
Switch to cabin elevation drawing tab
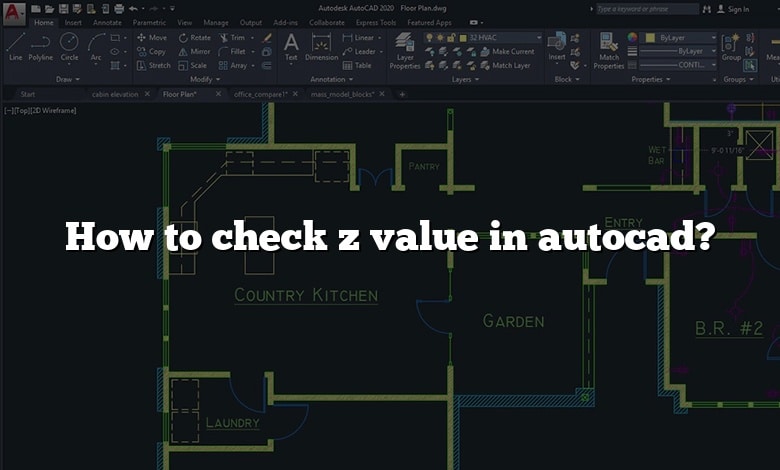pyautogui.click(x=115, y=94)
